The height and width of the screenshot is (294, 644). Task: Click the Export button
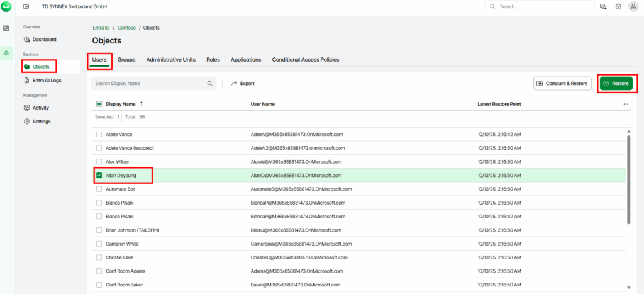243,83
